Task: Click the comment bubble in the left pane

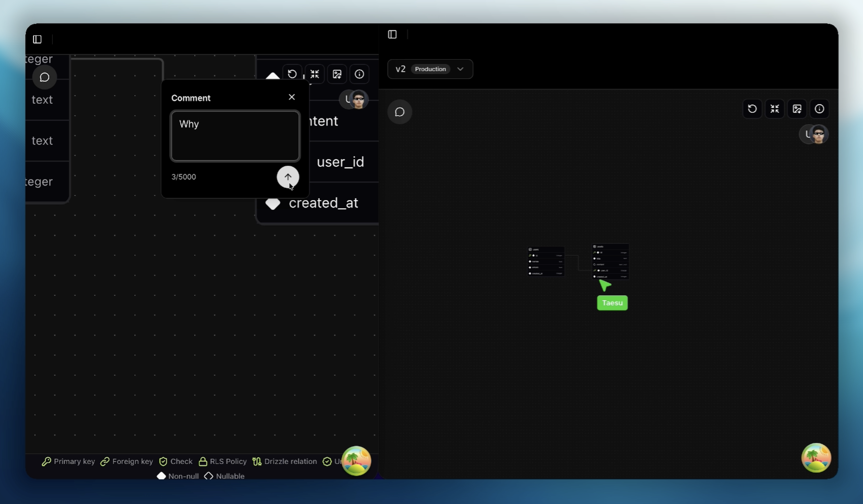Action: [x=45, y=77]
